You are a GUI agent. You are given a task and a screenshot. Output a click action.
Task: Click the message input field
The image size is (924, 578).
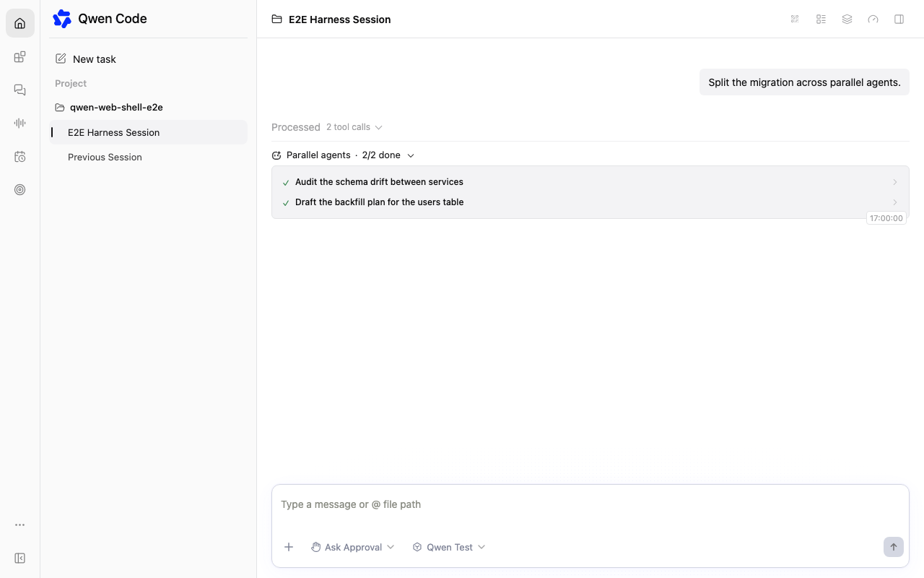pos(590,504)
